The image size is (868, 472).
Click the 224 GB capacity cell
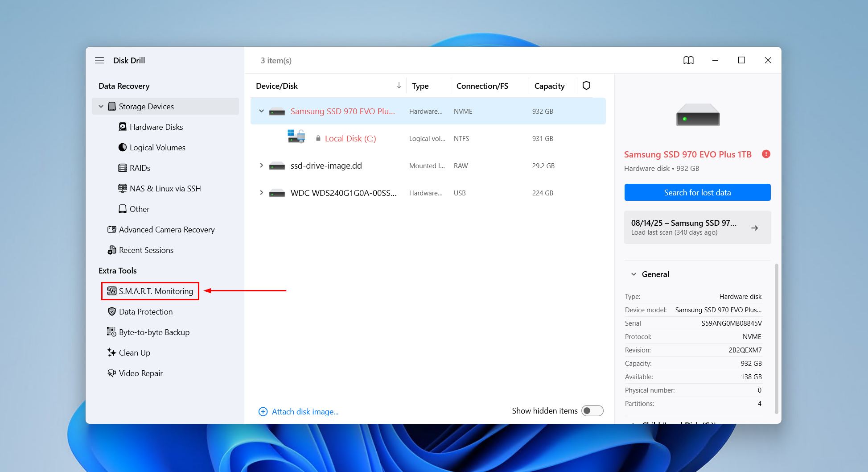(x=543, y=193)
